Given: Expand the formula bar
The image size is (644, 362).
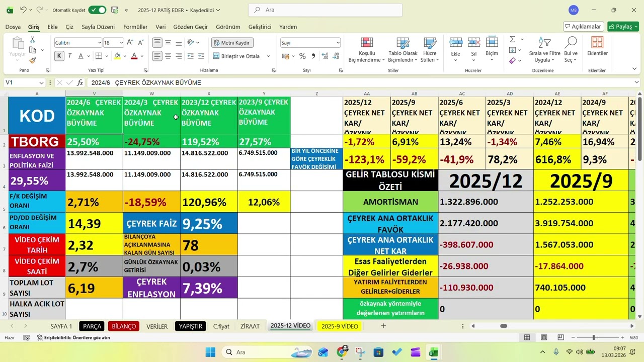Looking at the screenshot, I should coord(636,82).
